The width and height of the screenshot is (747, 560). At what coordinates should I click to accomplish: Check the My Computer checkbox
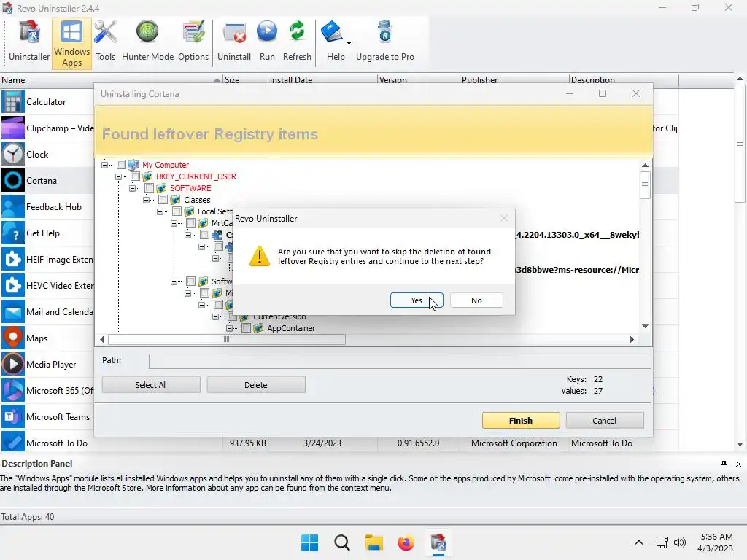tap(122, 165)
